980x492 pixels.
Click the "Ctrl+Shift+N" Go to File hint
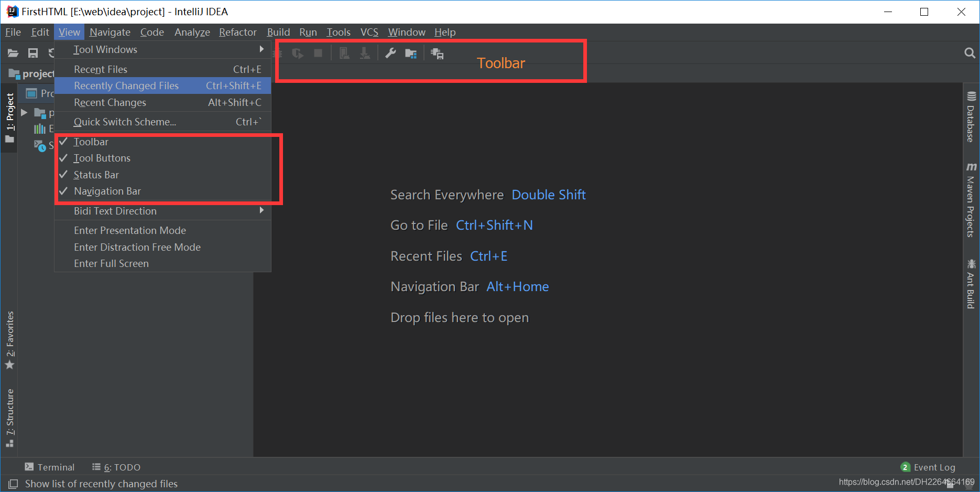[494, 225]
